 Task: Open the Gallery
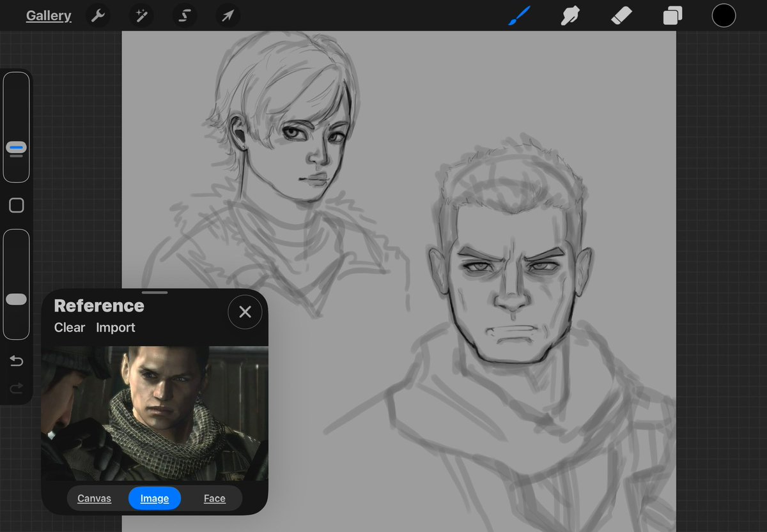[49, 16]
